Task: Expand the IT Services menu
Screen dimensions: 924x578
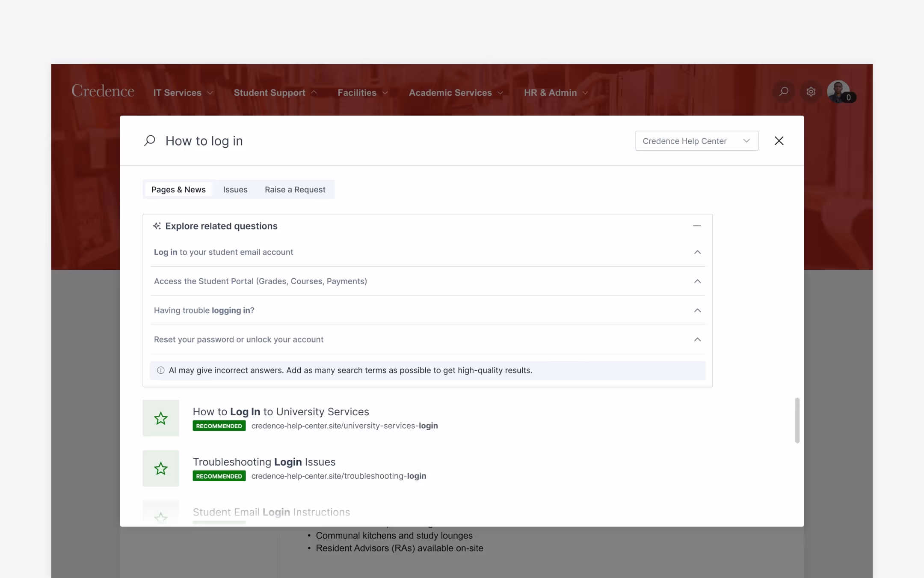Action: (x=183, y=93)
